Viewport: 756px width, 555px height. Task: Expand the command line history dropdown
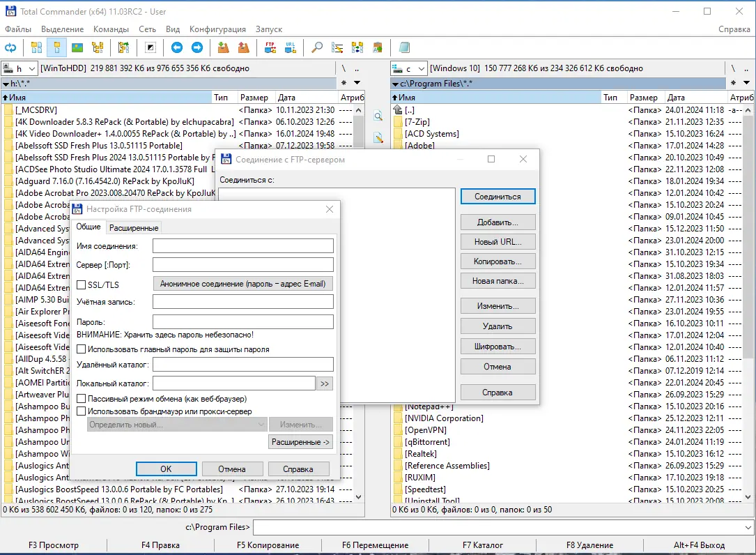click(x=748, y=528)
